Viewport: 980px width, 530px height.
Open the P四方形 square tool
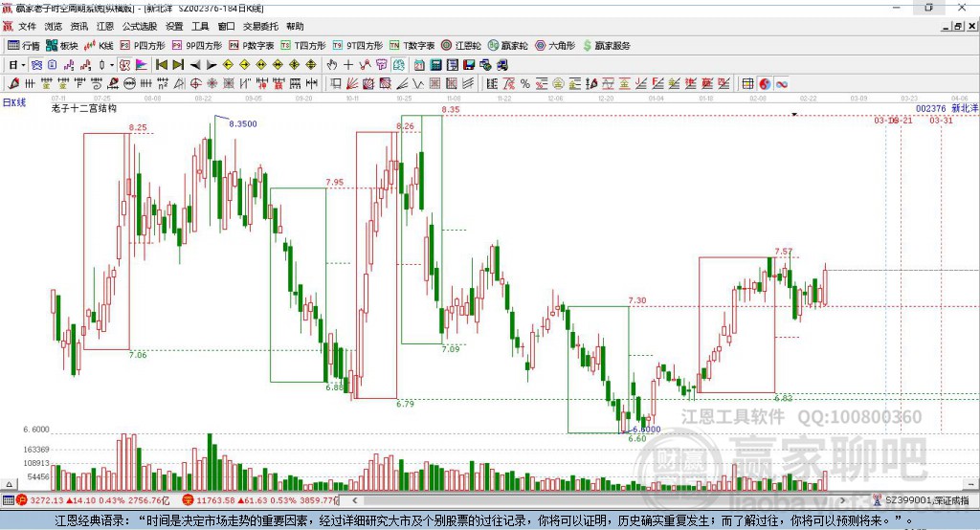pos(143,46)
